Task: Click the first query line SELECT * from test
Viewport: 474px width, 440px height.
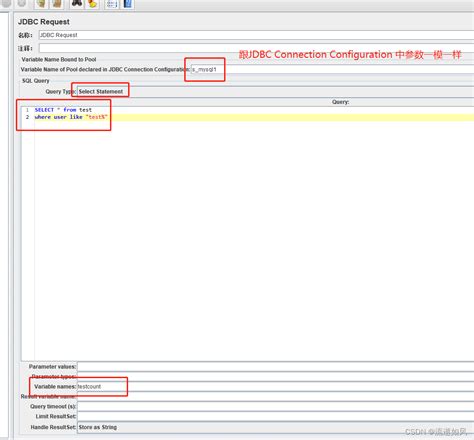Action: [x=63, y=110]
